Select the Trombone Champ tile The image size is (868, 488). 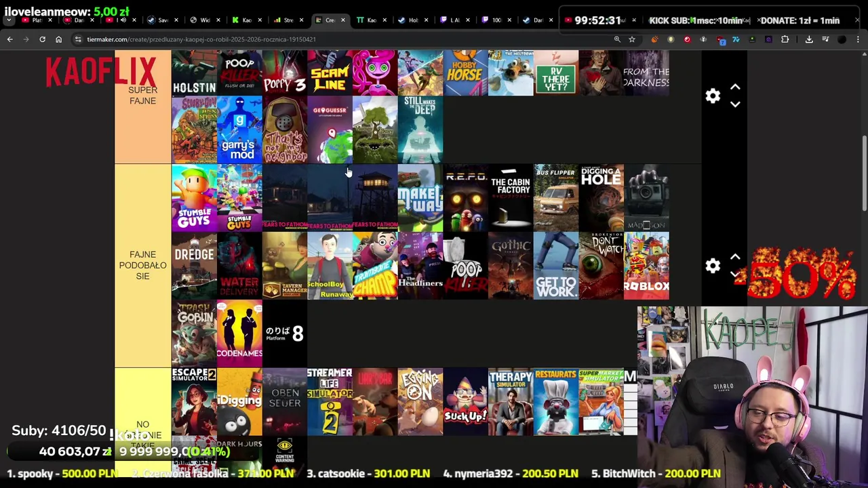(x=375, y=265)
